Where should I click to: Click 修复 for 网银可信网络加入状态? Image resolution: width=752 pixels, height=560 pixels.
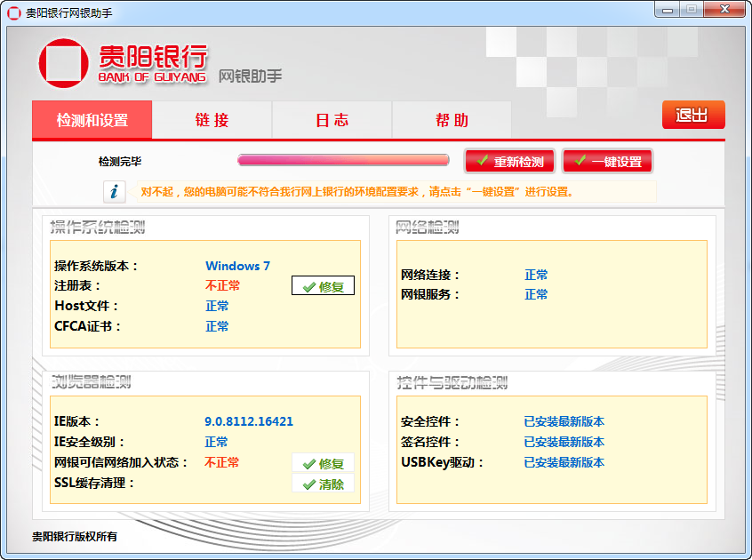click(x=324, y=463)
